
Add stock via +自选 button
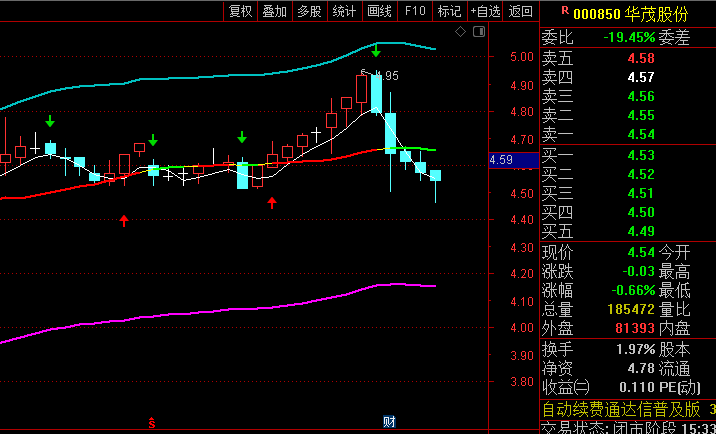[485, 11]
